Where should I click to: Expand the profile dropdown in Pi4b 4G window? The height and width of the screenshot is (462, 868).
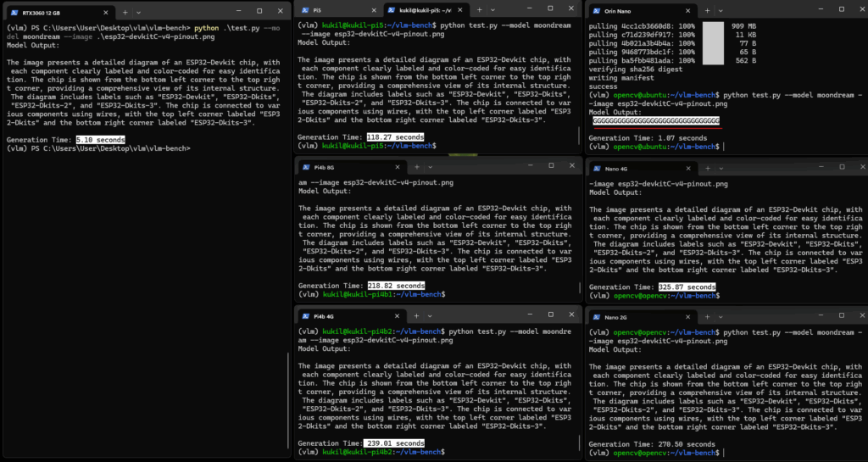[429, 316]
